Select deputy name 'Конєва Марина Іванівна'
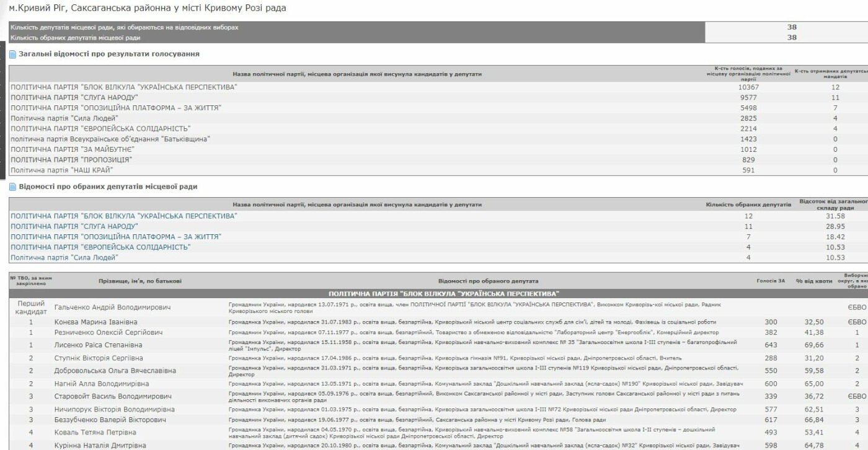Screen dimensions: 868x450 tap(96, 322)
